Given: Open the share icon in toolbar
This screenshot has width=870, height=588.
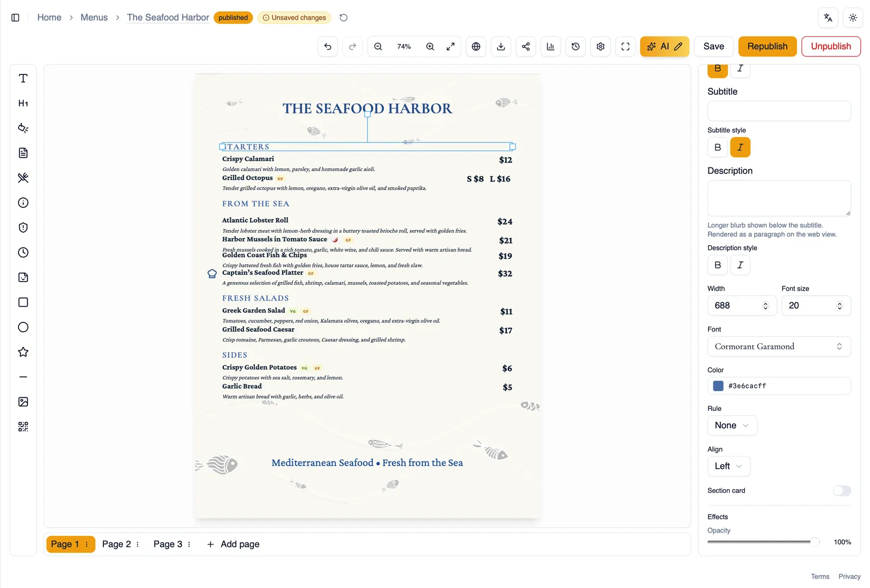Looking at the screenshot, I should click(526, 47).
